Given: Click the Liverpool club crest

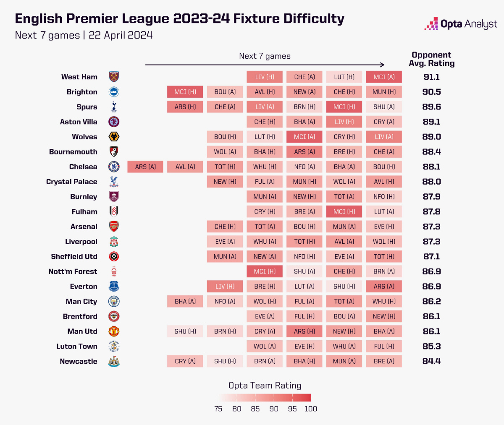Looking at the screenshot, I should [114, 242].
